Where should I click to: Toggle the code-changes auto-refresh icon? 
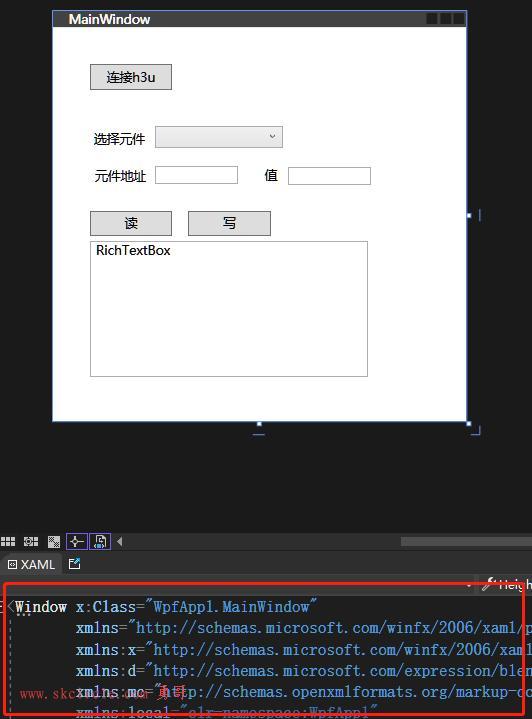click(x=100, y=542)
